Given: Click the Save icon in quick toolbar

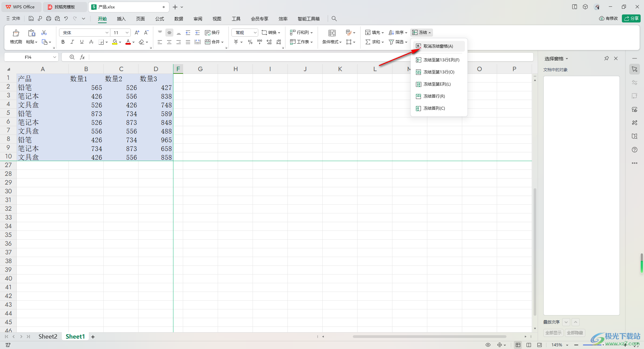Looking at the screenshot, I should tap(31, 19).
